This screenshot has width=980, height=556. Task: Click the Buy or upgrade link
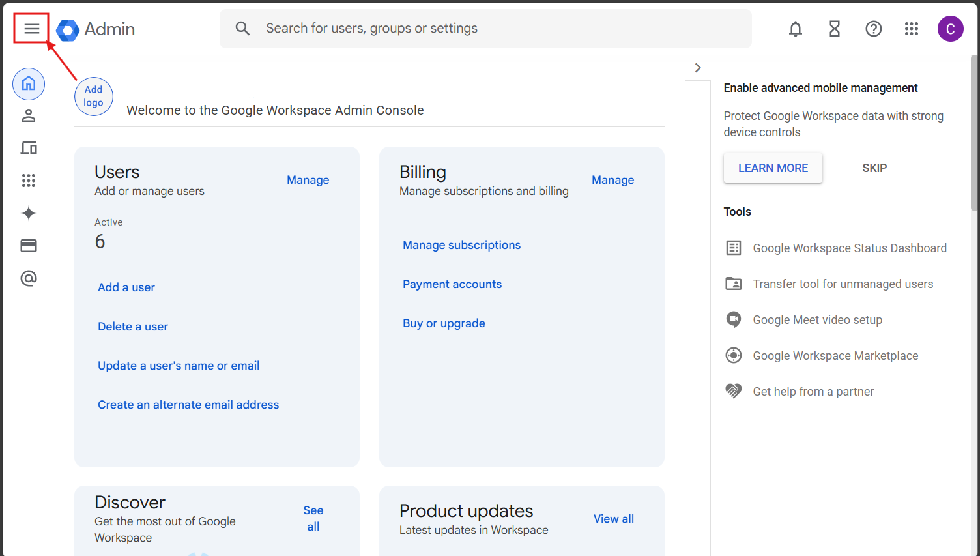tap(444, 323)
